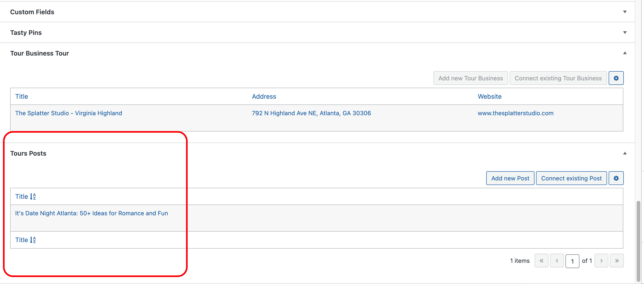Go to next page of posts
The image size is (644, 286).
[601, 261]
